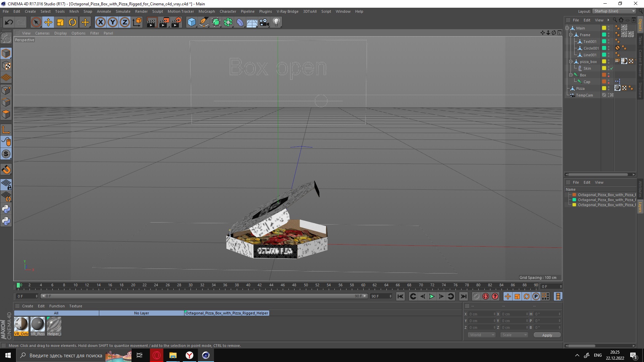Click frame 30 on timeline ruler
This screenshot has width=644, height=362.
tap(191, 286)
